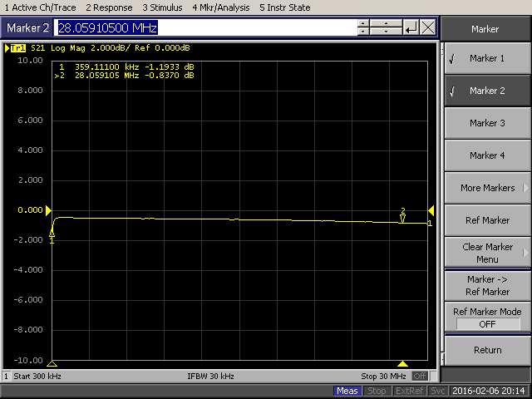Click the Ref 0.000dB label
Image resolution: width=532 pixels, height=399 pixels.
[162, 48]
